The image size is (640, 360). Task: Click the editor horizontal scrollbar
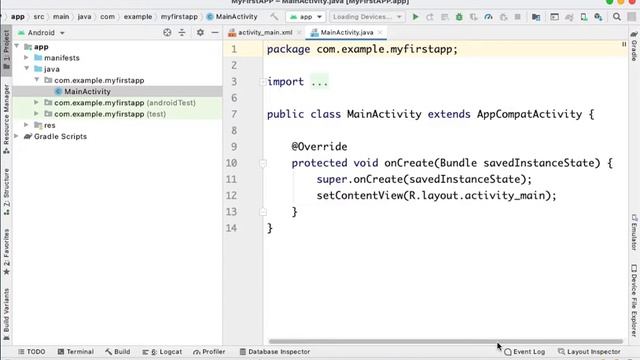(x=446, y=341)
